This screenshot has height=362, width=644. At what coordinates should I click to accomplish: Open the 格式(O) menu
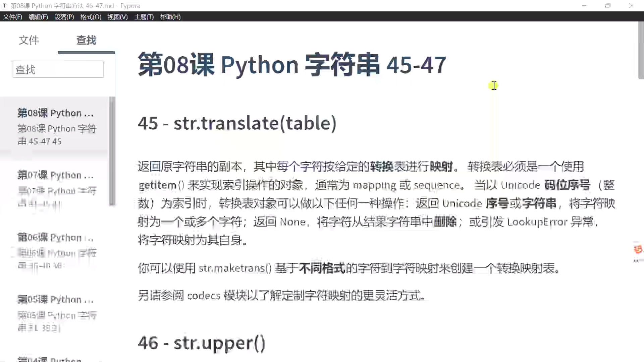(x=91, y=17)
